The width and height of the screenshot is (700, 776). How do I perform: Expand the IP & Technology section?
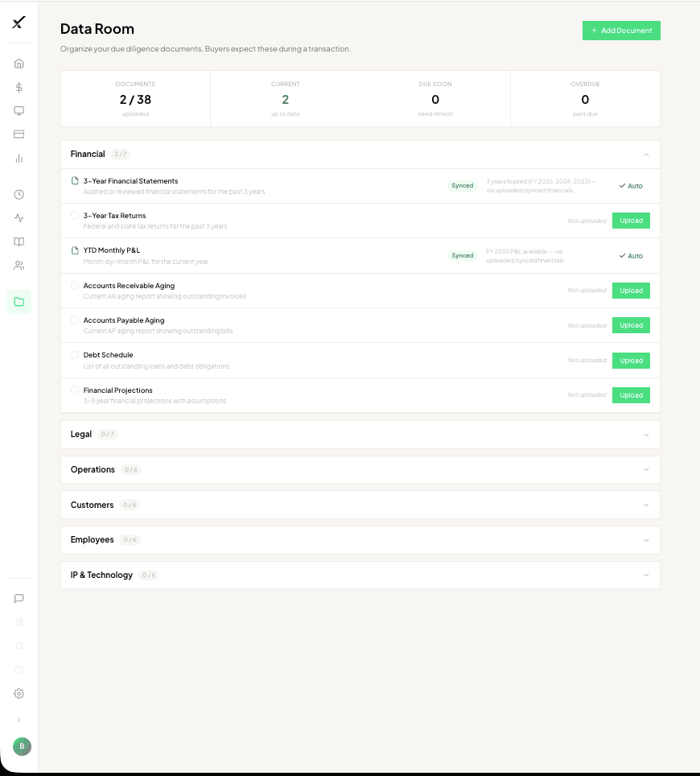[x=646, y=575]
